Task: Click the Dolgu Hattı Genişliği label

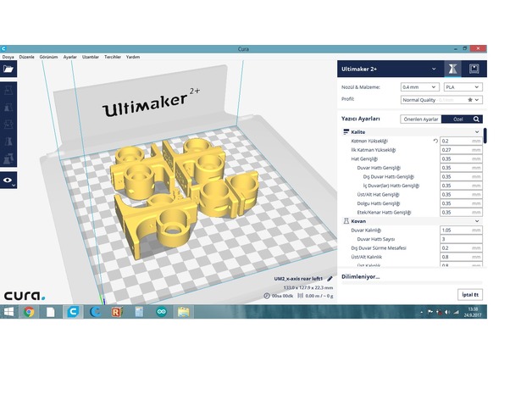Action: coord(379,203)
